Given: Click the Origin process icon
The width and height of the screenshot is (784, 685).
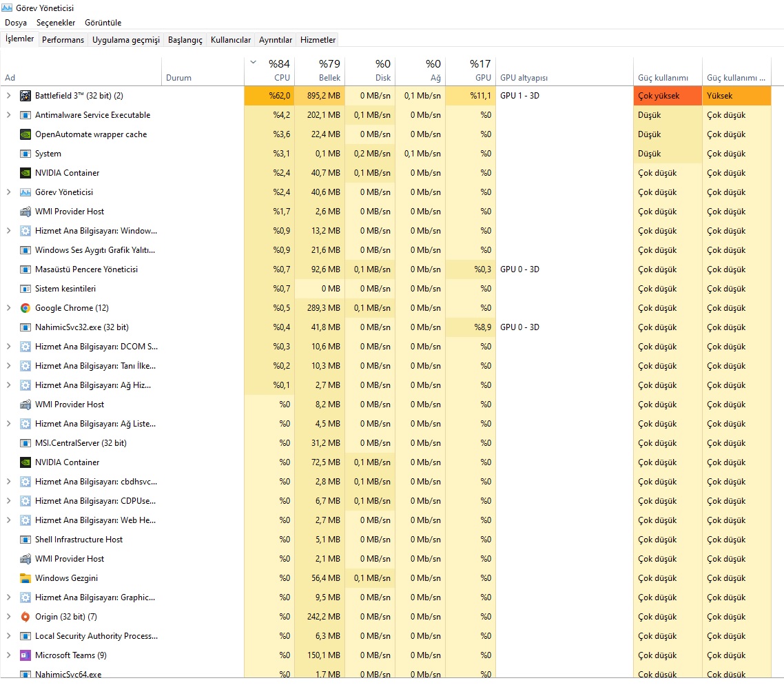Looking at the screenshot, I should [x=25, y=617].
